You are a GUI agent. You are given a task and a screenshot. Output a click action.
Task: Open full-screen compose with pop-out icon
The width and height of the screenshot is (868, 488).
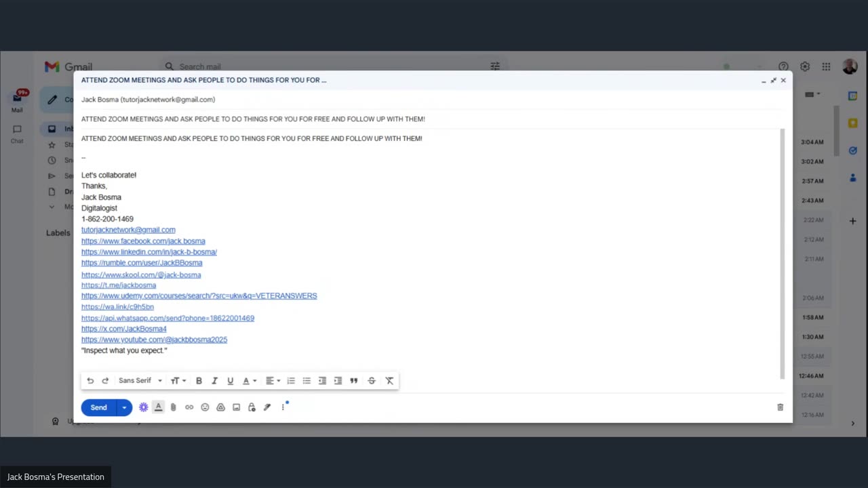tap(773, 80)
